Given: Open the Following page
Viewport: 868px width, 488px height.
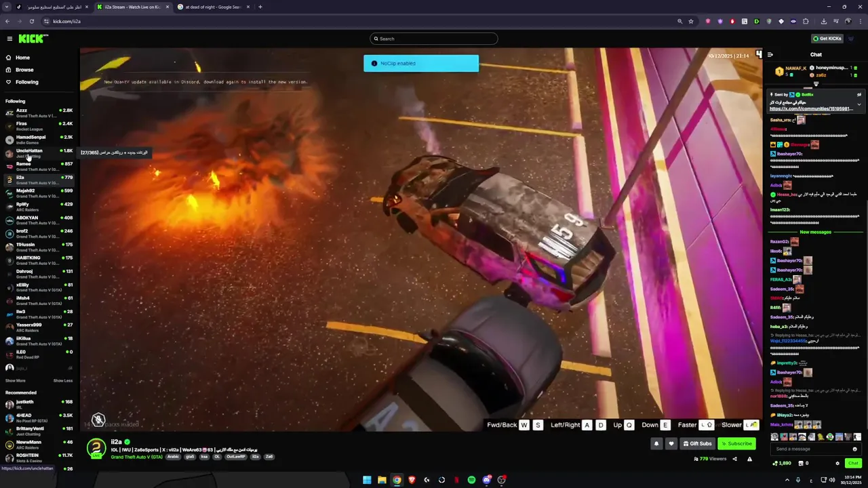Looking at the screenshot, I should [27, 82].
